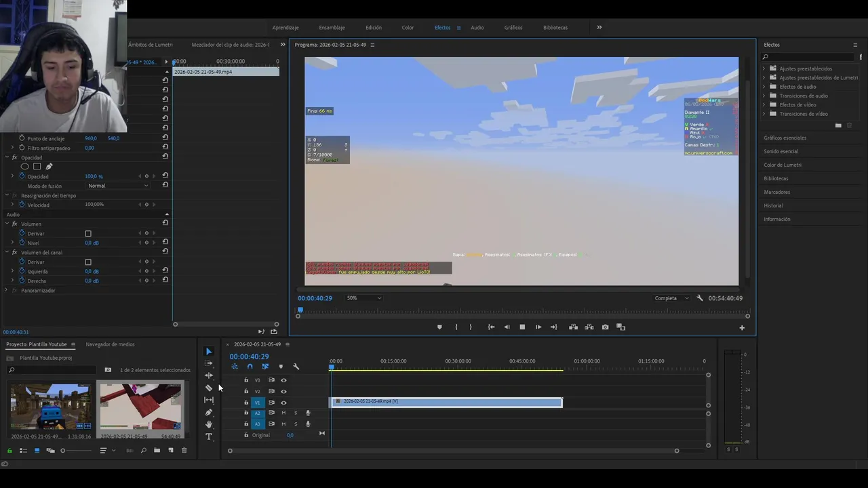The image size is (868, 488).
Task: Expand Ajustes preestablecidos de Lumetri folder
Action: (x=764, y=78)
